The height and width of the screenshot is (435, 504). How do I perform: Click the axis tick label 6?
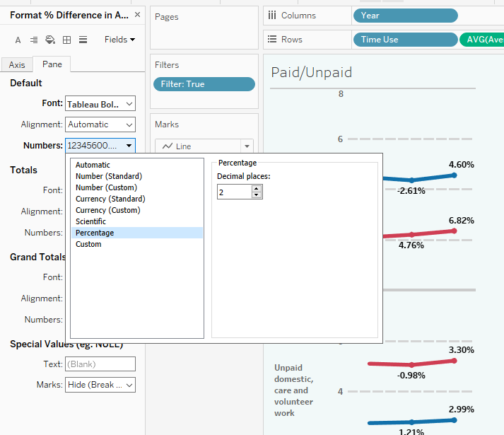[340, 139]
